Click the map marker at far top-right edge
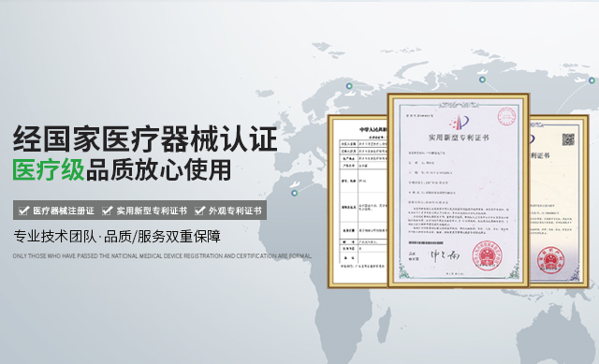599x364 pixels. click(x=592, y=80)
